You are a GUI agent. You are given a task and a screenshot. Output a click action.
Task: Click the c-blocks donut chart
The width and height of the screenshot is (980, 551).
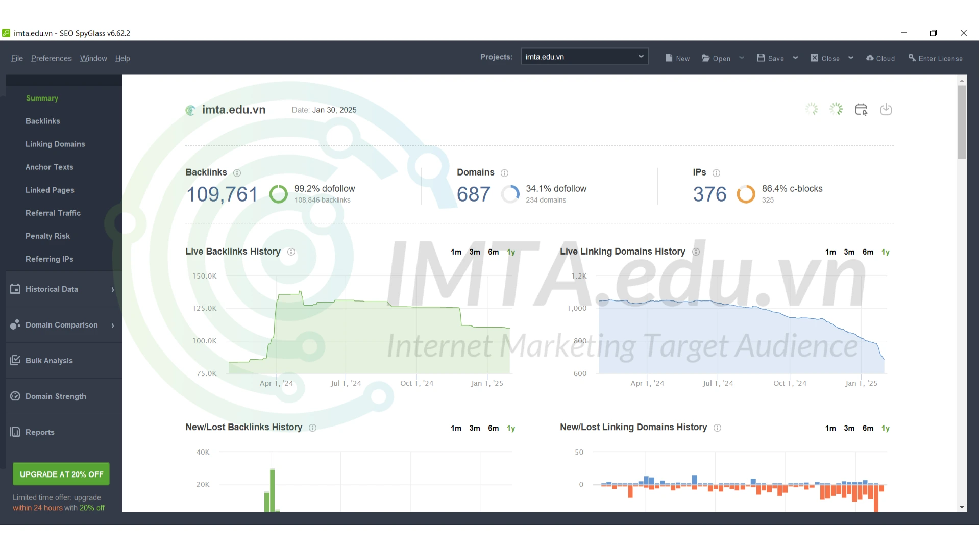coord(746,194)
